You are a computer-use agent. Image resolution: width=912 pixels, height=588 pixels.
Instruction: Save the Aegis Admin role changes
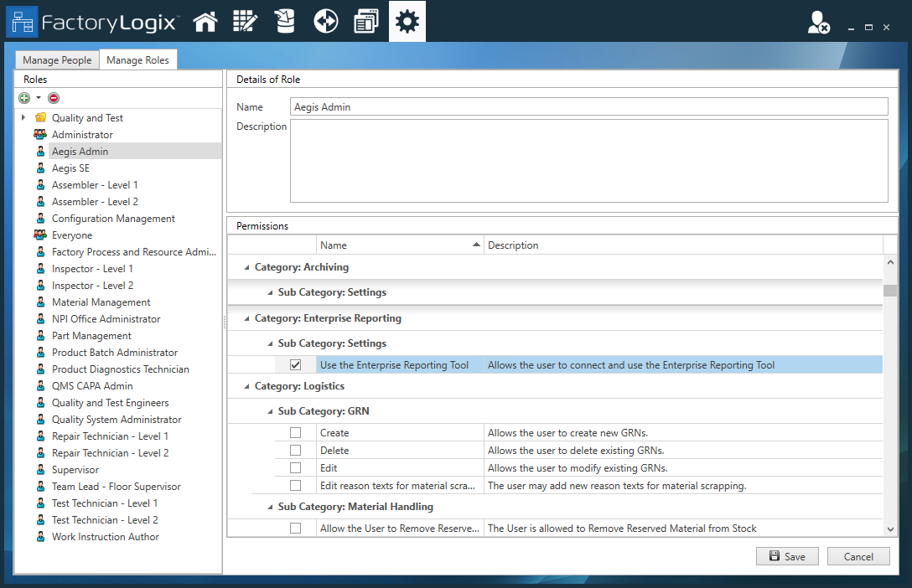point(786,555)
